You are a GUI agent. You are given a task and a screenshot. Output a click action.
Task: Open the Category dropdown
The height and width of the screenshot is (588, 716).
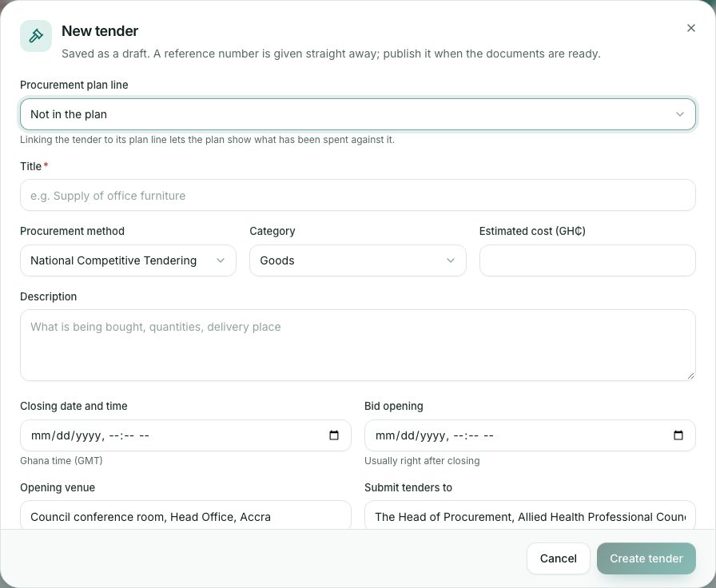(x=357, y=260)
